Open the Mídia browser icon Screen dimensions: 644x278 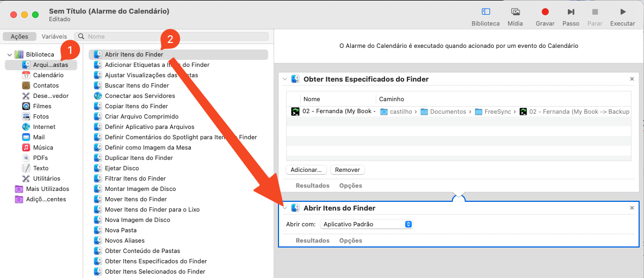coord(515,12)
